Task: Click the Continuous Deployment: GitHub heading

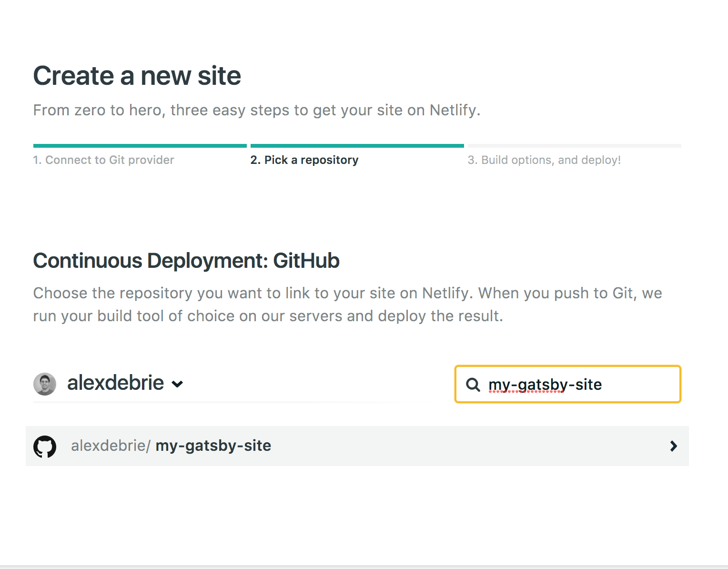Action: point(186,261)
